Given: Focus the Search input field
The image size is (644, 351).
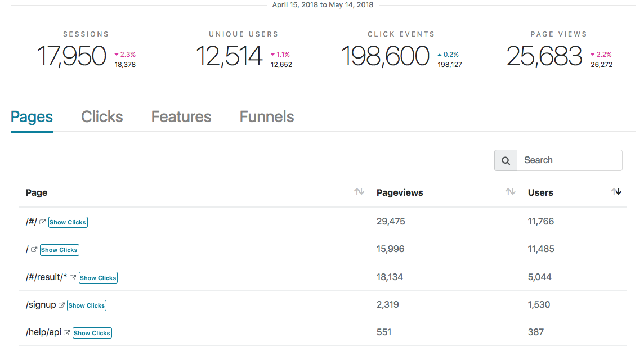Looking at the screenshot, I should pos(569,160).
